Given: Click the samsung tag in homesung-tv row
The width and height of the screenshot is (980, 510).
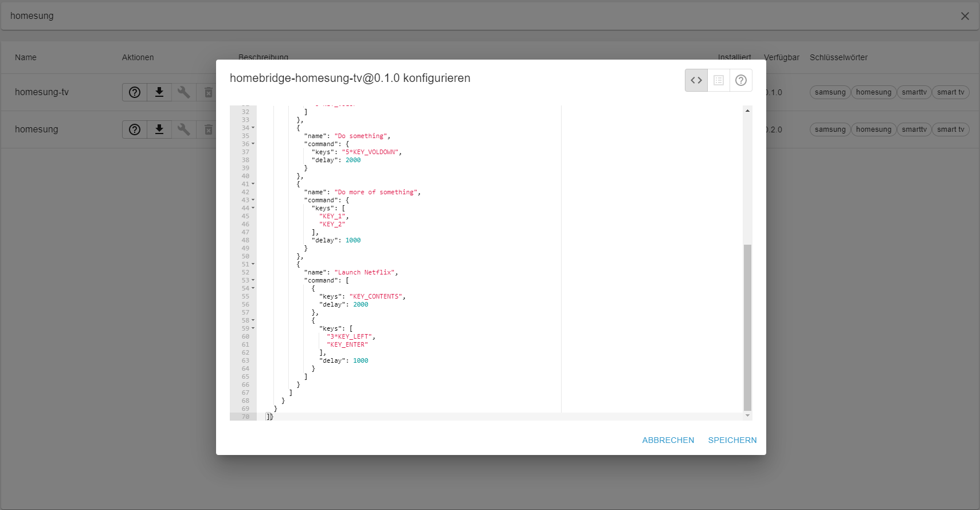Looking at the screenshot, I should point(830,92).
